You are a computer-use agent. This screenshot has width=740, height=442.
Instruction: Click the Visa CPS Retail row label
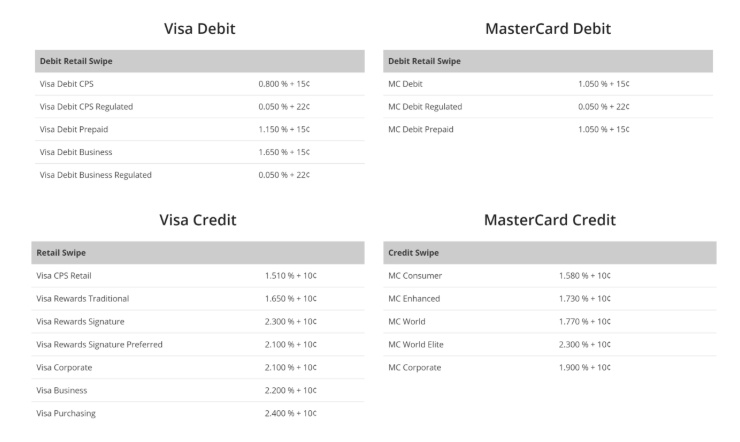64,275
